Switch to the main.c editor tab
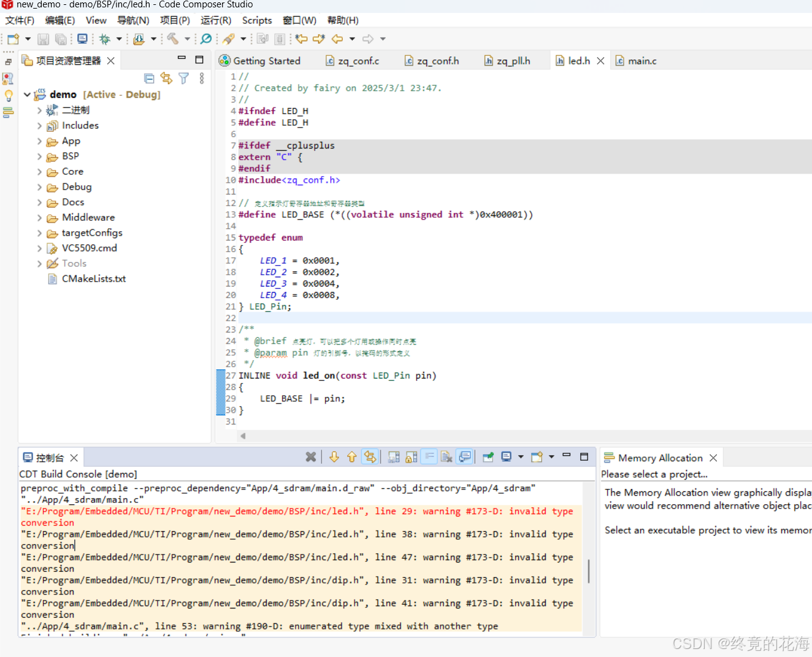This screenshot has width=812, height=657. pyautogui.click(x=636, y=61)
